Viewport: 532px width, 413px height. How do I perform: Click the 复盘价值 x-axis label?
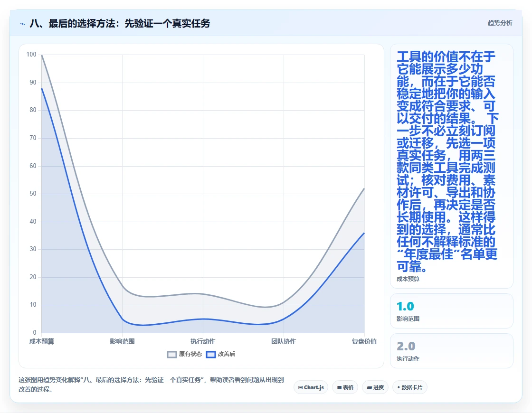(x=364, y=341)
